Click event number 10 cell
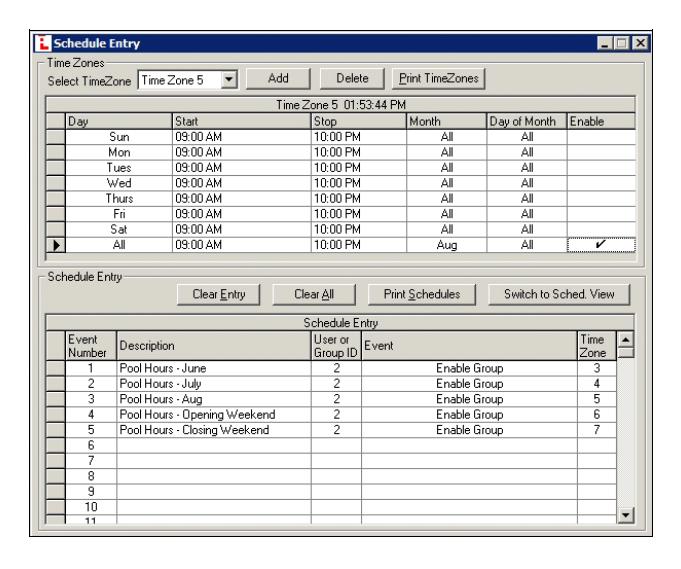 [91, 507]
